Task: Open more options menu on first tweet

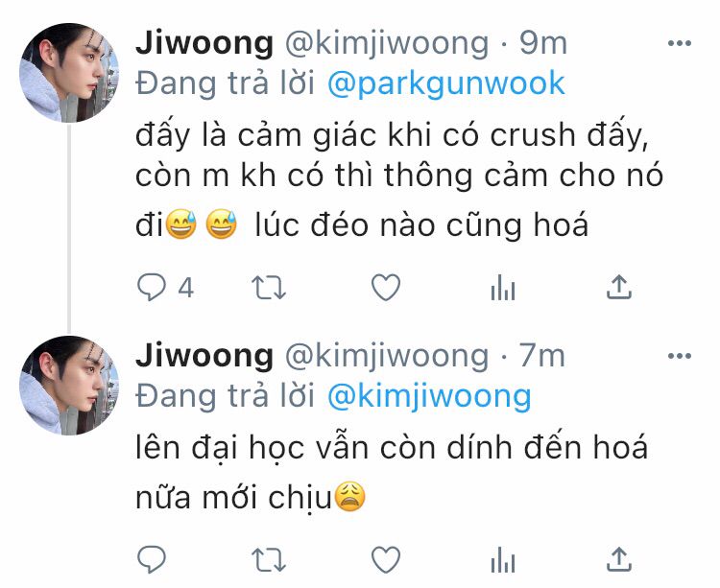Action: (x=680, y=43)
